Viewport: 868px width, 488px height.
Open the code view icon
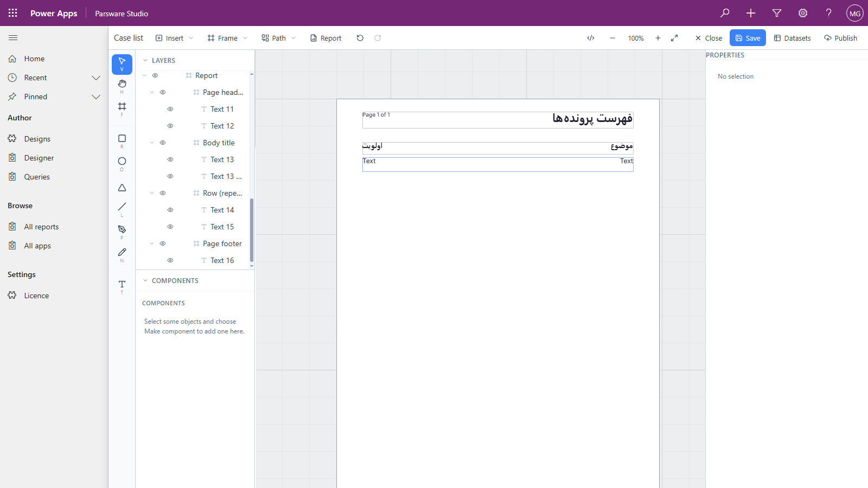pos(591,38)
